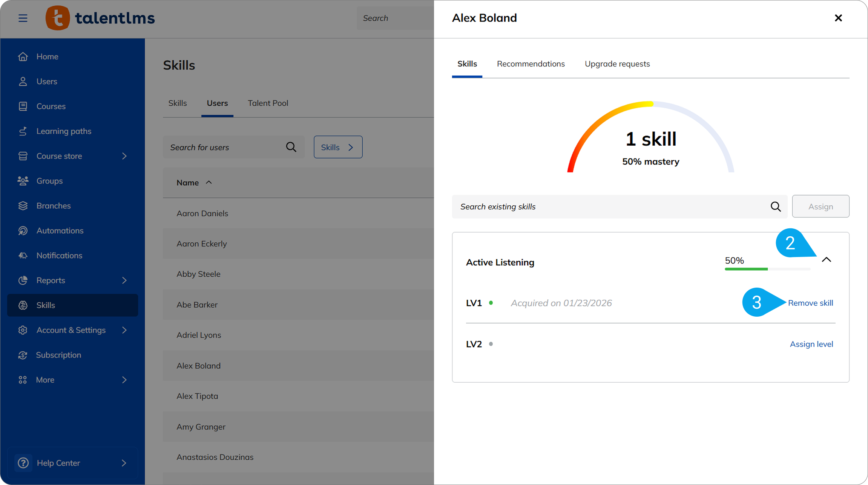Expand the Course store submenu arrow
This screenshot has height=485, width=868.
click(x=124, y=156)
